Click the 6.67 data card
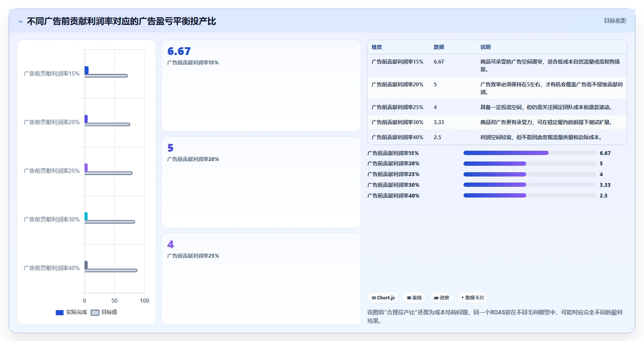The image size is (644, 341). (x=261, y=85)
